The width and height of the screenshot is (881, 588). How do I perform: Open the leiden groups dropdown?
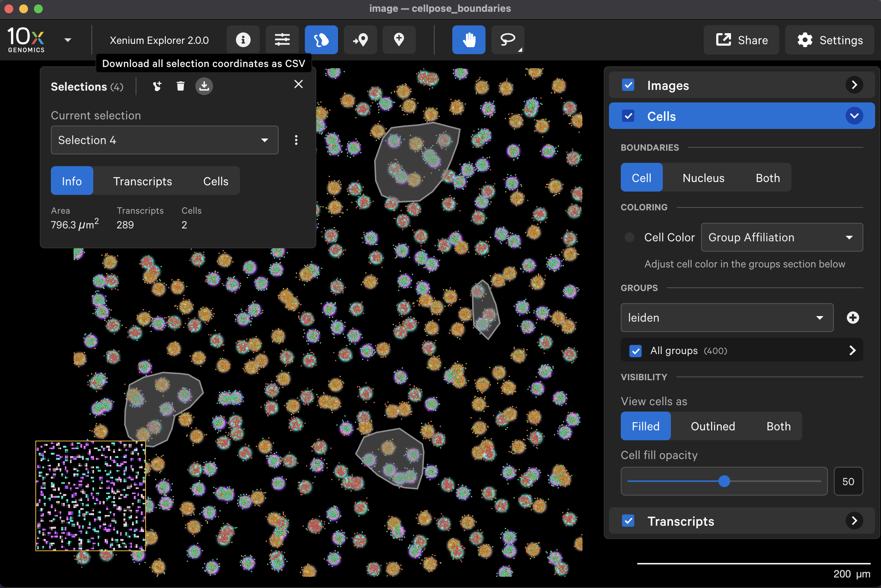(727, 318)
